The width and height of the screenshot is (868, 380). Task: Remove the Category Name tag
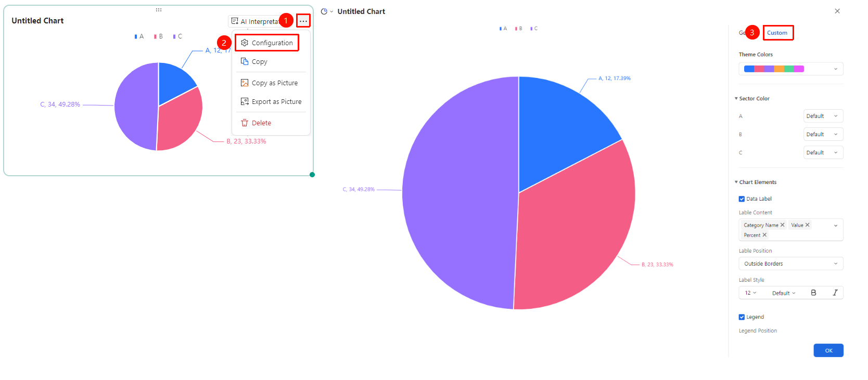coord(782,225)
